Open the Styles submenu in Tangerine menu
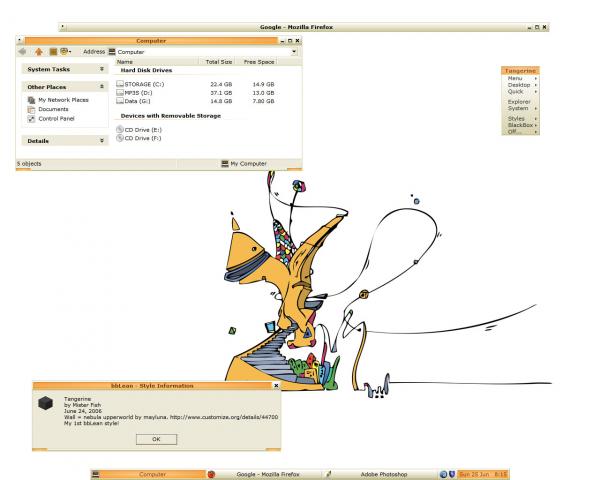The image size is (600, 480). (520, 119)
